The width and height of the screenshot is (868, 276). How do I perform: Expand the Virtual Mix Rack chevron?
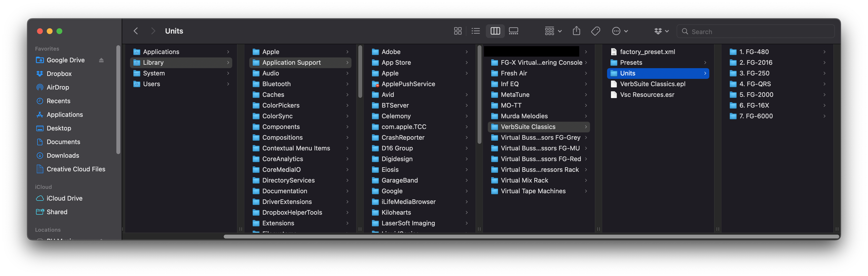586,181
